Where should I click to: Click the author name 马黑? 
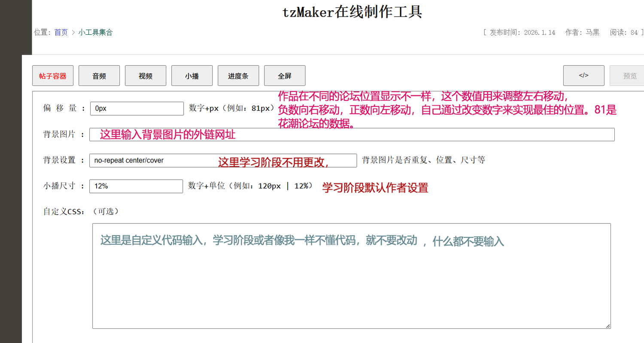[592, 33]
